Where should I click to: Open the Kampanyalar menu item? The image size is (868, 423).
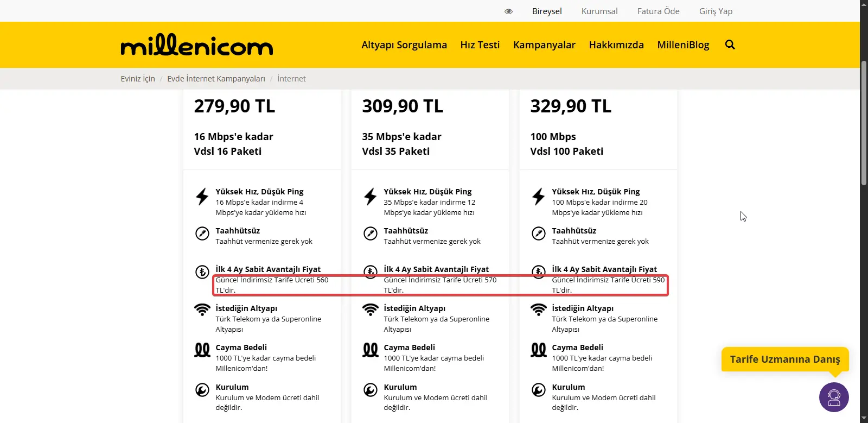click(544, 45)
